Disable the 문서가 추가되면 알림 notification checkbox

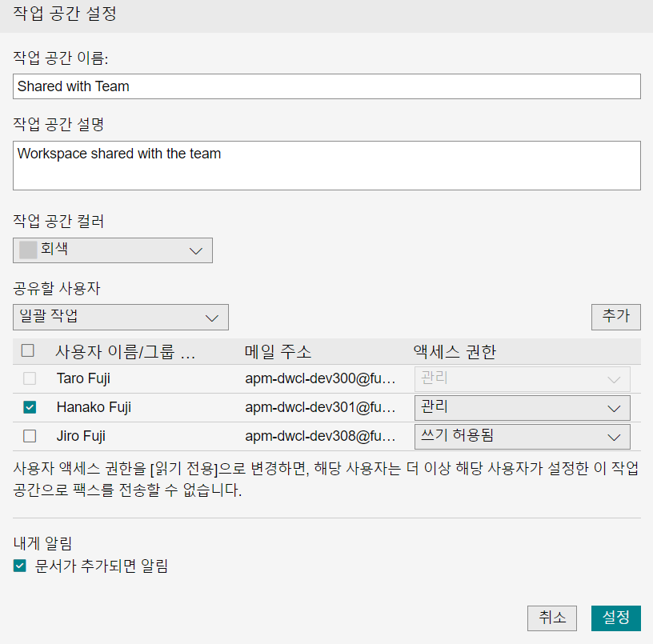click(19, 566)
